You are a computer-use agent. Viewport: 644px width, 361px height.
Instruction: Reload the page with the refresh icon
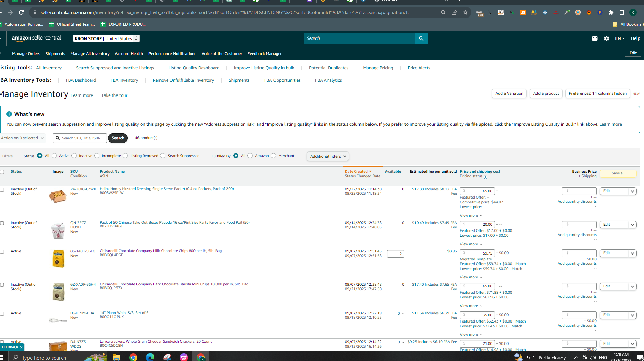point(21,12)
